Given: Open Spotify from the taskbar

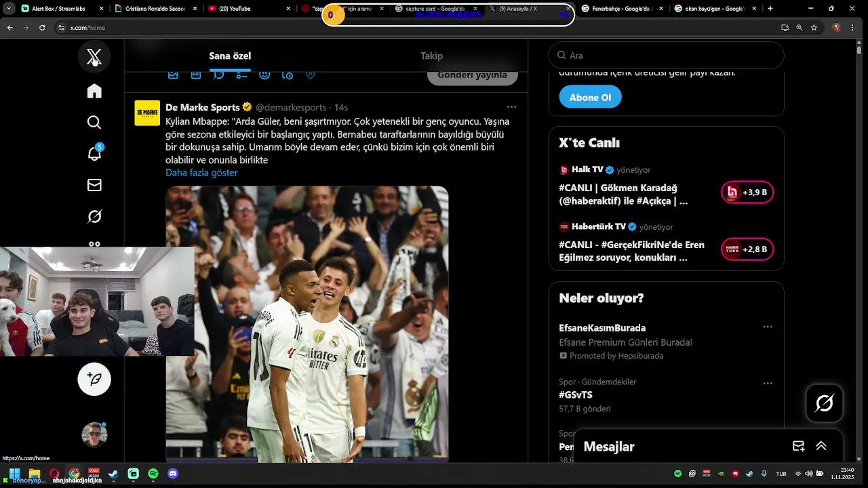Looking at the screenshot, I should (153, 474).
